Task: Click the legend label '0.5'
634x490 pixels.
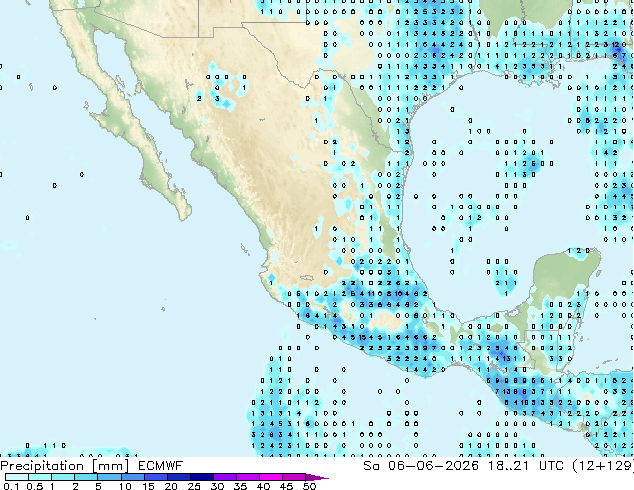Action: click(x=35, y=486)
